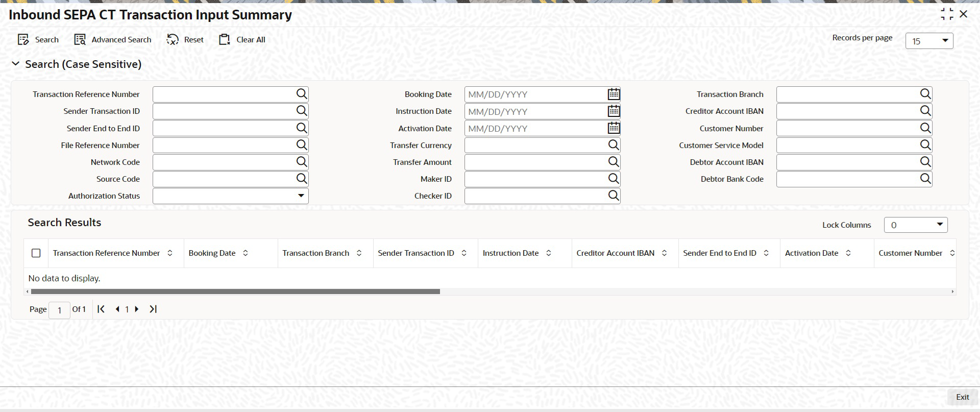980x412 pixels.
Task: Focus the Network Code field
Action: pos(224,162)
